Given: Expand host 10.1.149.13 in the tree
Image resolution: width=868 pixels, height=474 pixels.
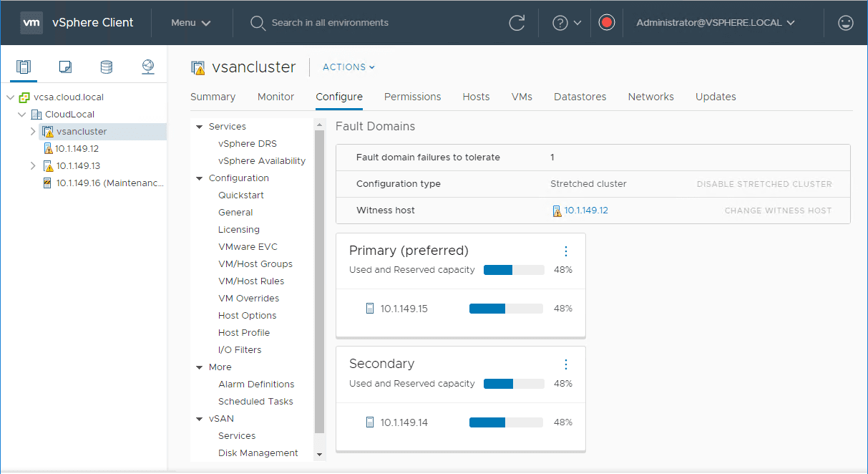Looking at the screenshot, I should pyautogui.click(x=33, y=165).
